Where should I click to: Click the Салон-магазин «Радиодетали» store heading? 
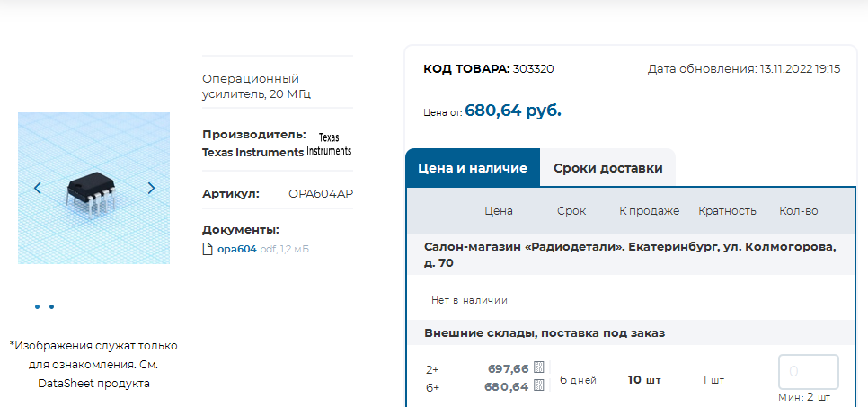(x=630, y=255)
